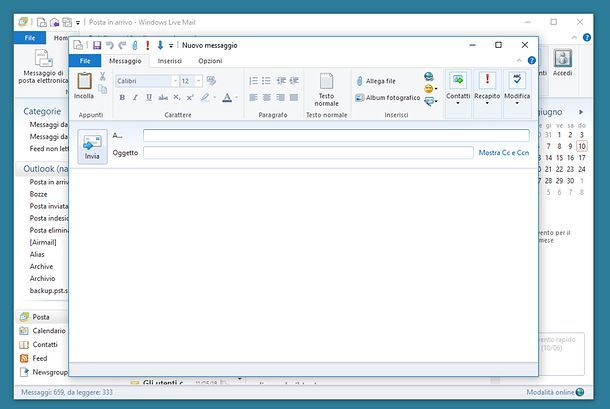Image resolution: width=610 pixels, height=409 pixels.
Task: Copy selection with the copy icon
Action: [103, 90]
